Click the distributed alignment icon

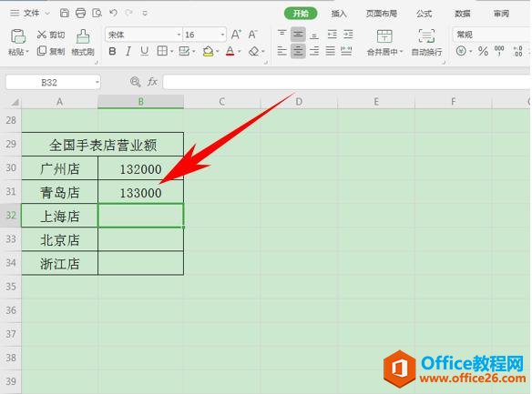click(346, 51)
